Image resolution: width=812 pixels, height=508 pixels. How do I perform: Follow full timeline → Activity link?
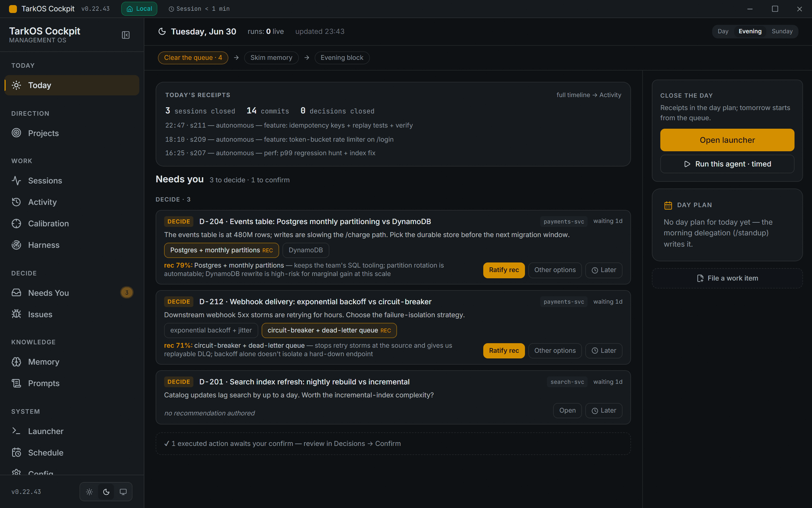pos(589,95)
